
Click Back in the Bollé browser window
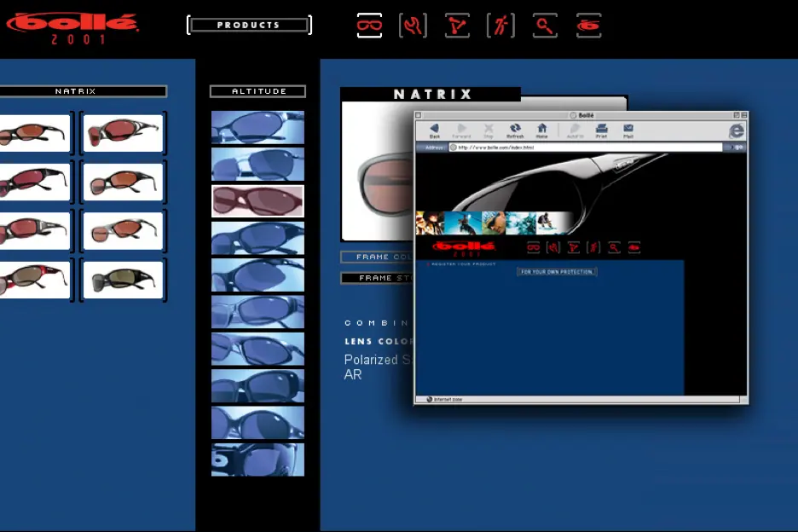435,130
